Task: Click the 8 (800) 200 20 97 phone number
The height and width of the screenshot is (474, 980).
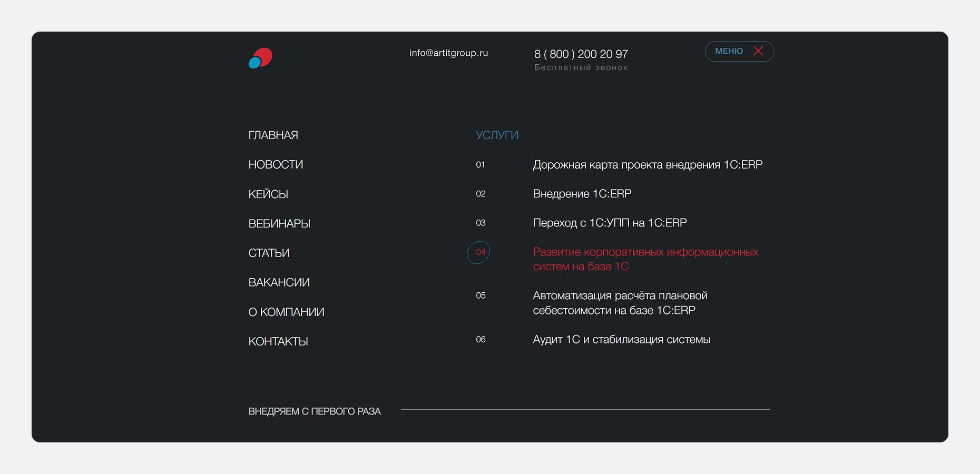Action: [x=581, y=54]
